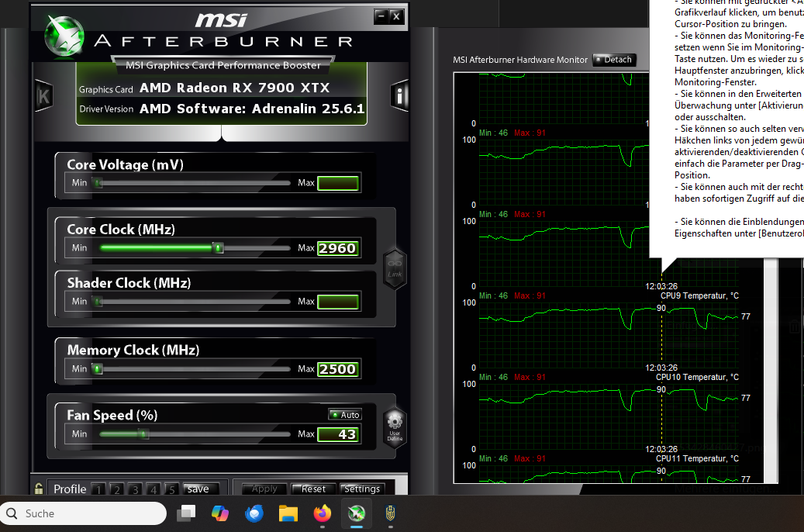Viewport: 804px width, 532px height.
Task: Select profile slot 5
Action: coord(172,489)
